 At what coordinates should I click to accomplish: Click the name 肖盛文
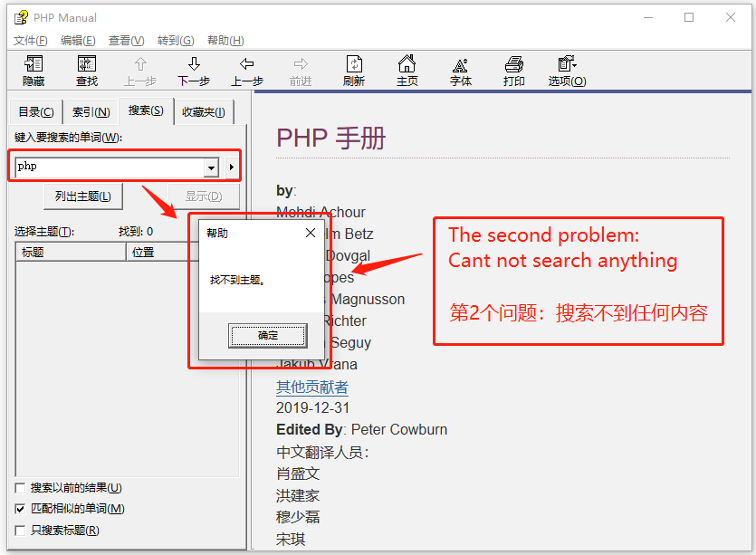[298, 474]
